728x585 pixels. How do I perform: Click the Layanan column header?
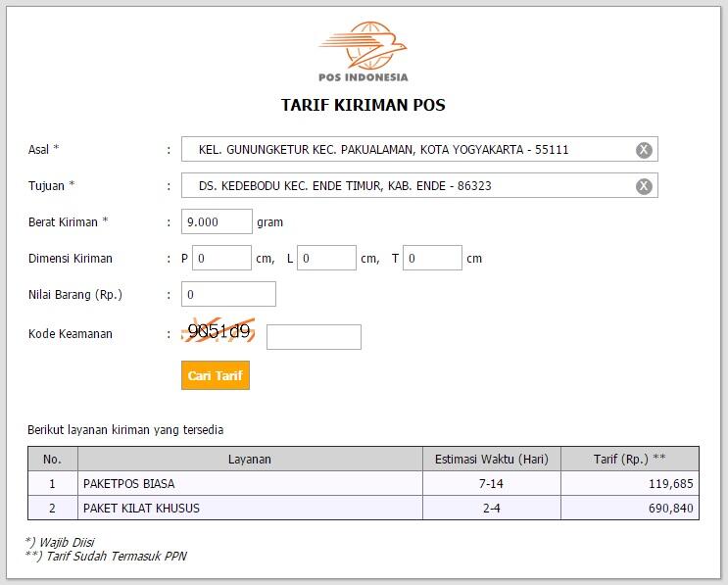(250, 460)
